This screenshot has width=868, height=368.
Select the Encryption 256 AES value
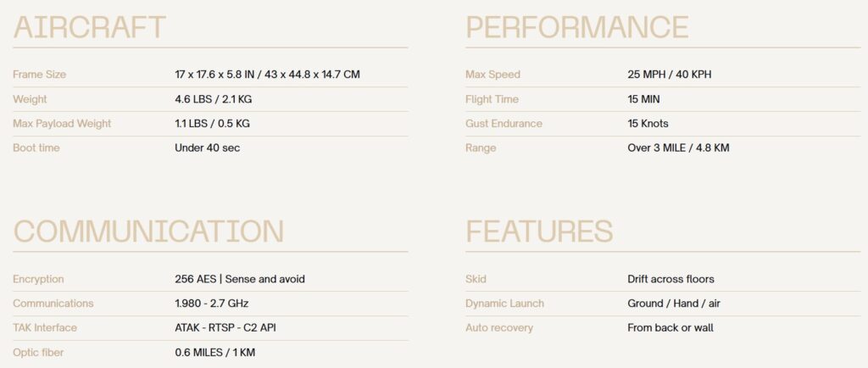click(x=239, y=279)
